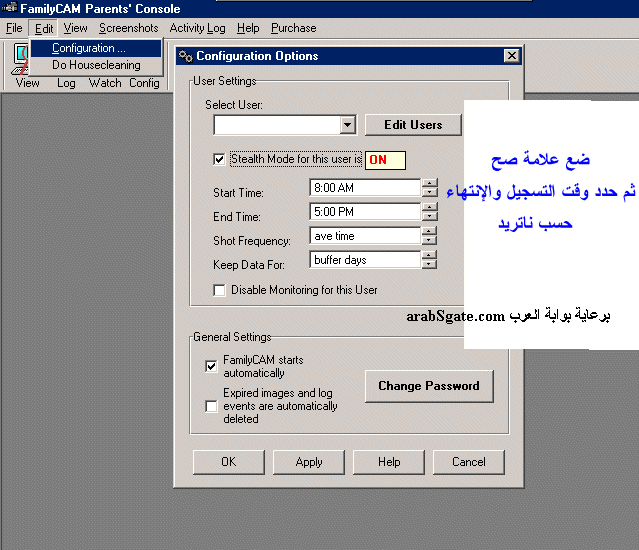Toggle the Stealth Mode checkbox
The height and width of the screenshot is (550, 639).
tap(219, 159)
